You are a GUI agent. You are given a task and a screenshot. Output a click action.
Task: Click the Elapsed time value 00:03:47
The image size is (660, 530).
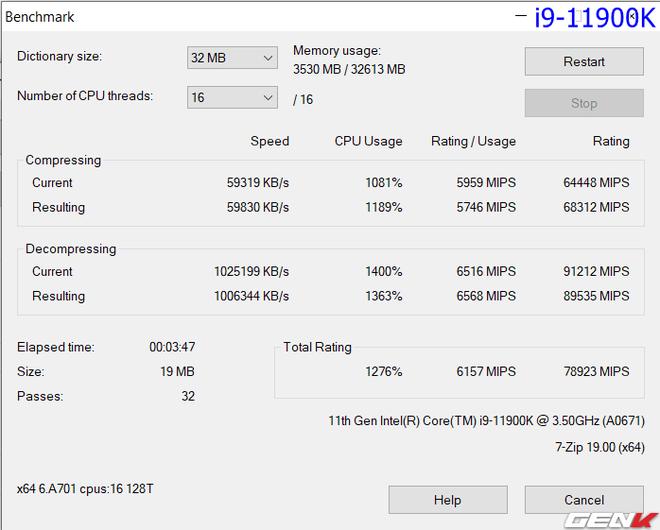pos(172,348)
